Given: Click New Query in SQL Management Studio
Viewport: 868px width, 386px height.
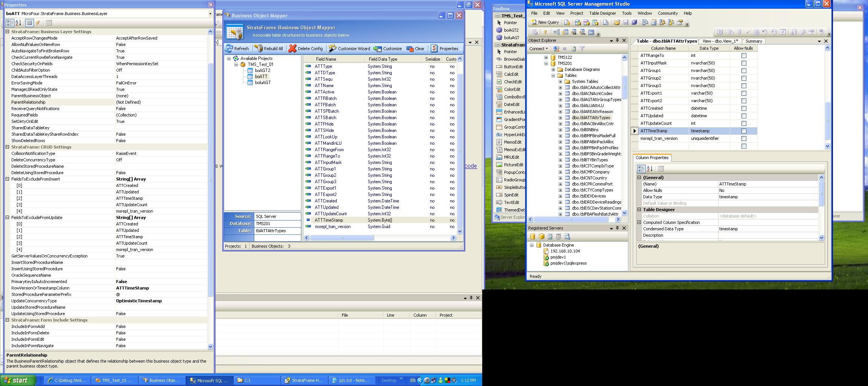Looking at the screenshot, I should pos(545,23).
